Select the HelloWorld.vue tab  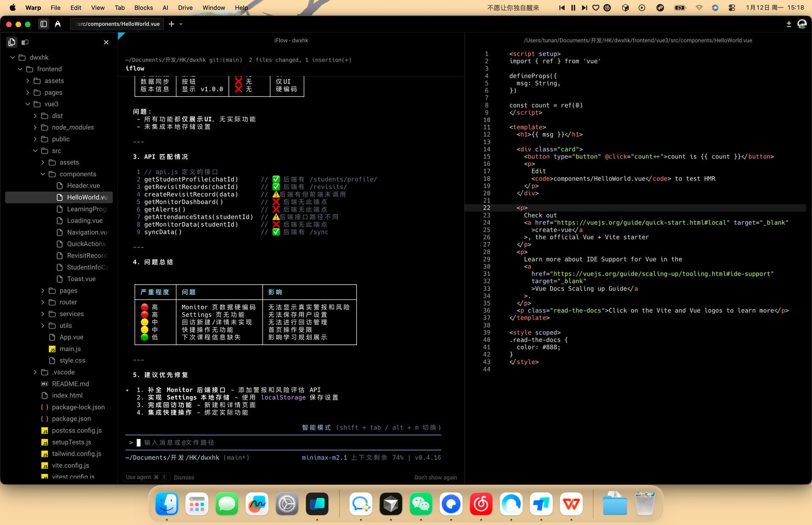pos(118,24)
